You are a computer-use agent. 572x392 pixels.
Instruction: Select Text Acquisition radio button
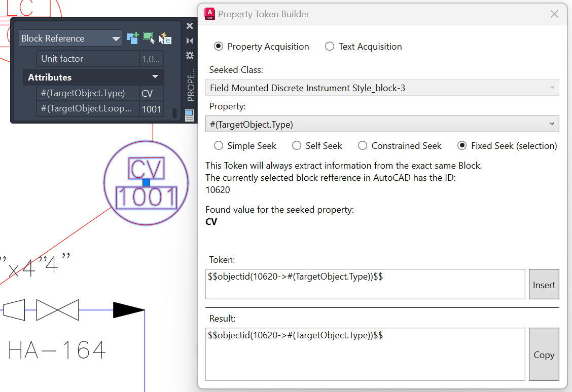330,46
